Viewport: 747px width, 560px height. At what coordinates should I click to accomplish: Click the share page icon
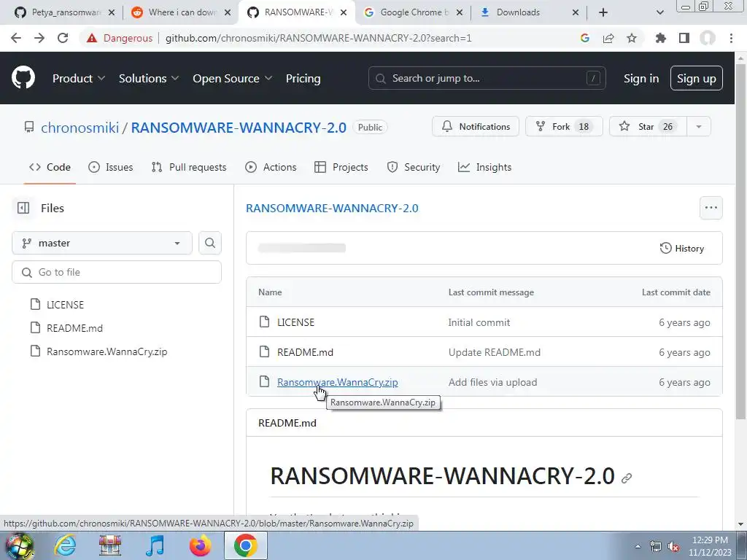608,38
